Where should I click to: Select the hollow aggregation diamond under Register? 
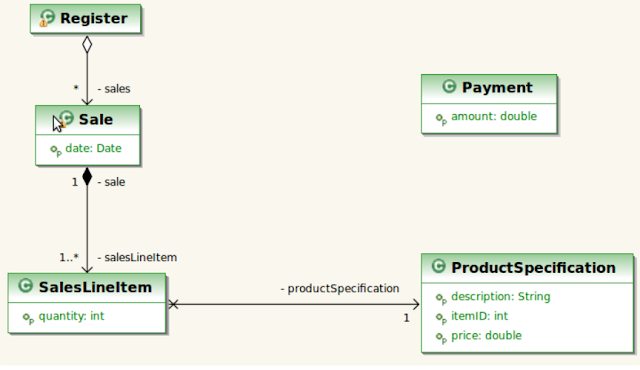pos(87,44)
